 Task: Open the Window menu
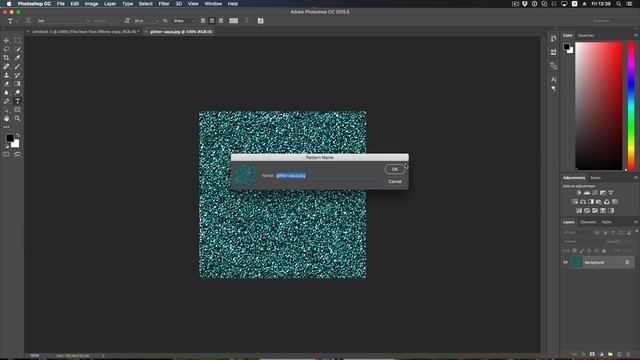pos(213,4)
